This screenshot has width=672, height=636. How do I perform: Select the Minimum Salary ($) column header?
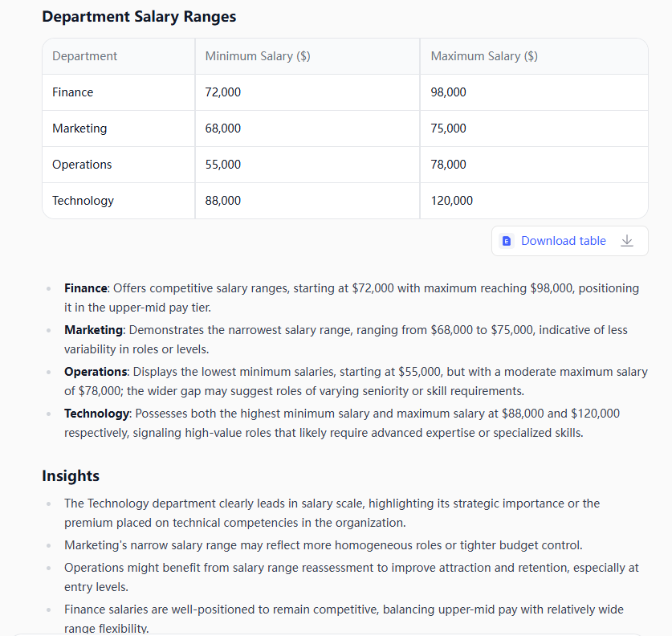coord(258,56)
